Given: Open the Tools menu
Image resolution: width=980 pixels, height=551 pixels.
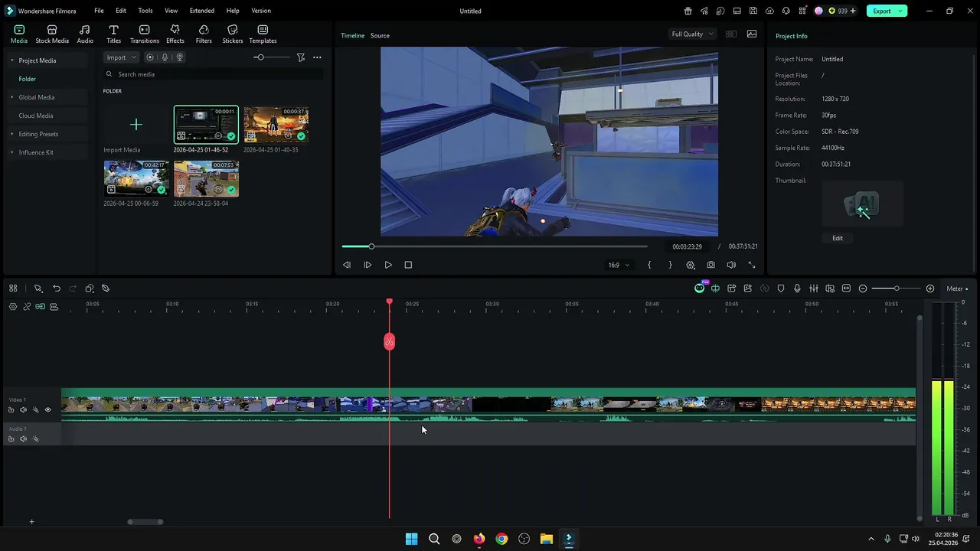Looking at the screenshot, I should [x=145, y=11].
